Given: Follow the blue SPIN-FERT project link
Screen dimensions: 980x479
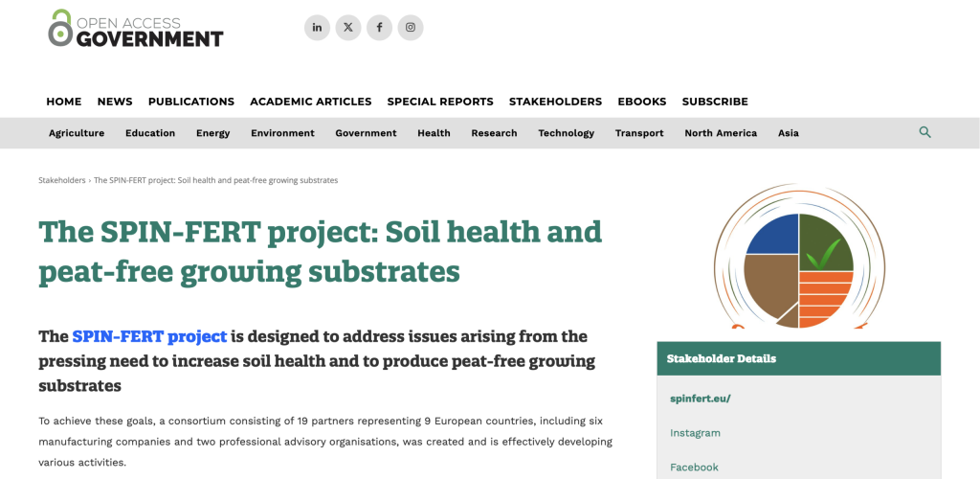Looking at the screenshot, I should click(x=149, y=336).
